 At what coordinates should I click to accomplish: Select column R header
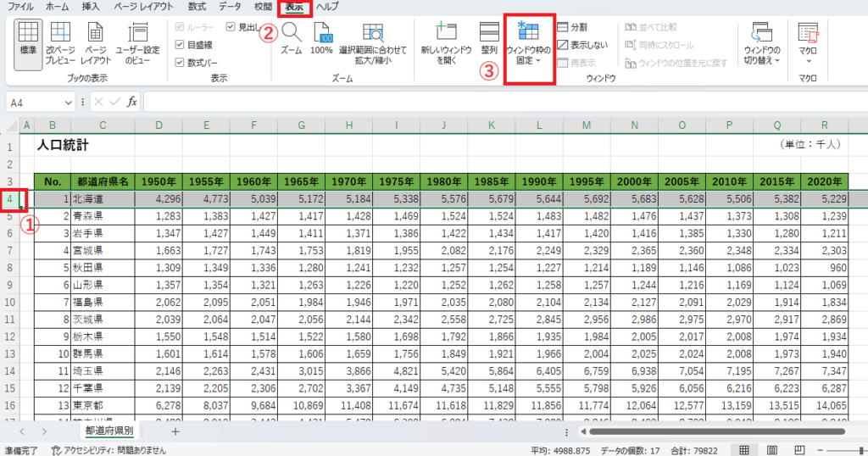(825, 125)
